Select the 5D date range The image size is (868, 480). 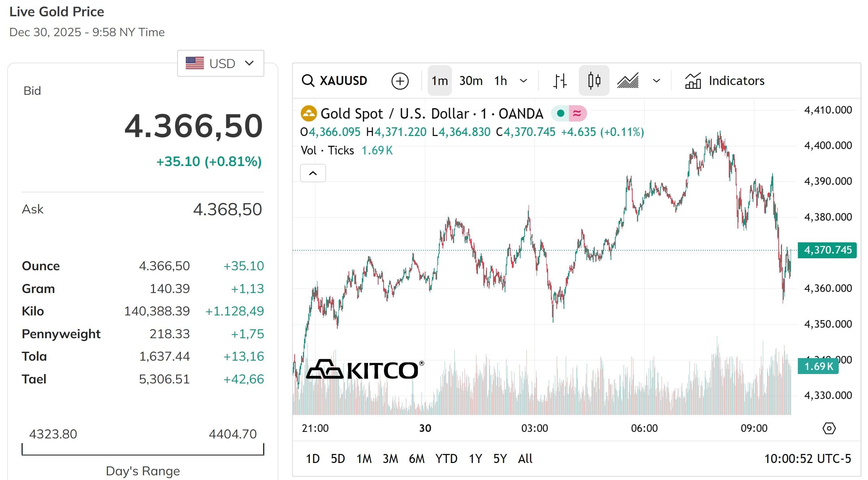coord(338,459)
